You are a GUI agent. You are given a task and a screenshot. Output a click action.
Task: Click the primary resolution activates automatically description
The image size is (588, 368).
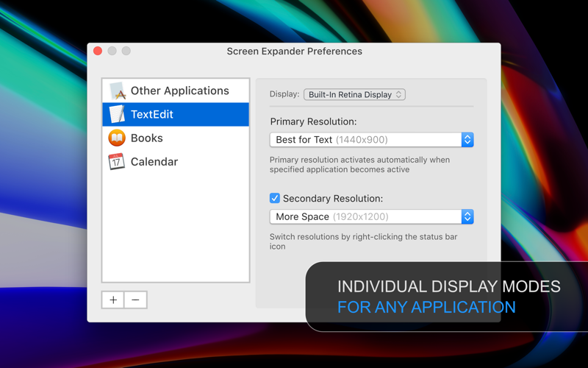point(359,164)
